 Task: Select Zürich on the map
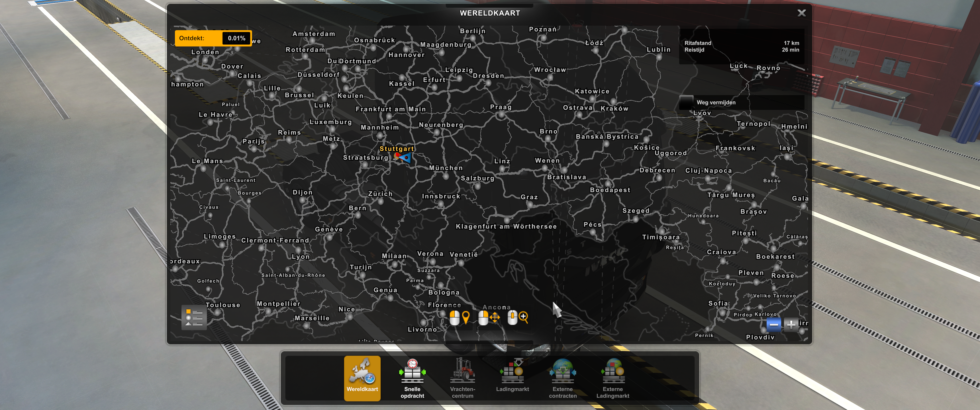point(380,194)
